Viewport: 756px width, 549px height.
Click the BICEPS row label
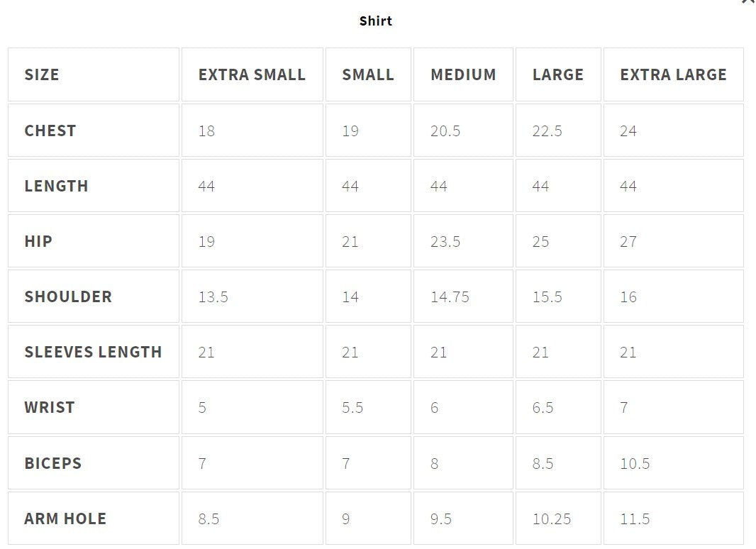(x=53, y=463)
